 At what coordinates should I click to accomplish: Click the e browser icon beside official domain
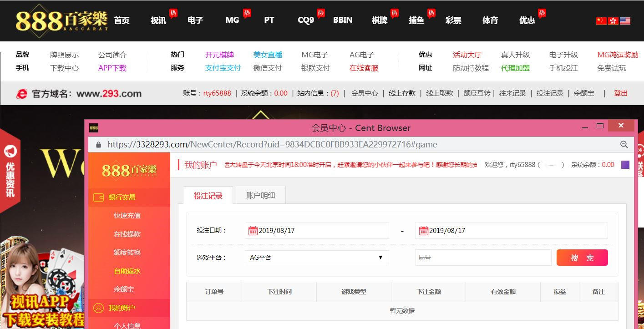22,93
